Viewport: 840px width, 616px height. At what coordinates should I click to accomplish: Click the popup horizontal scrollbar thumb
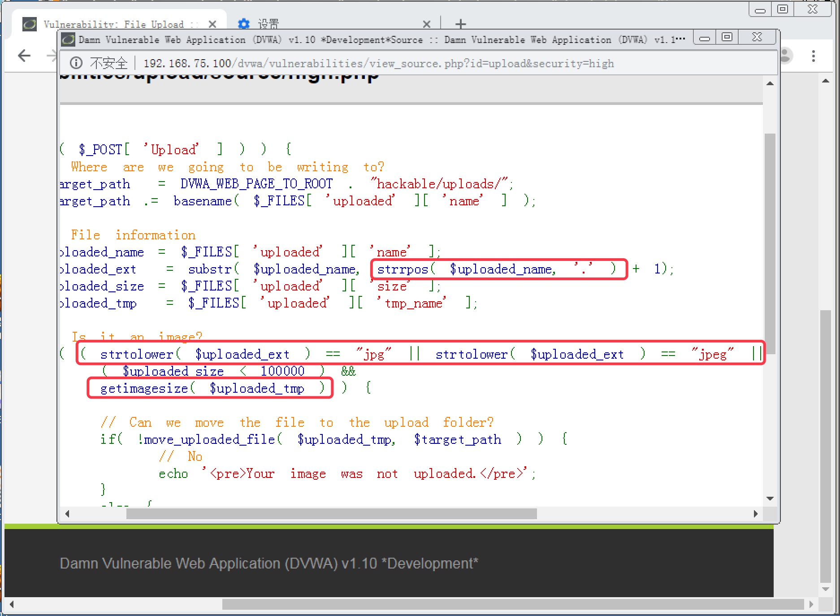pos(332,513)
